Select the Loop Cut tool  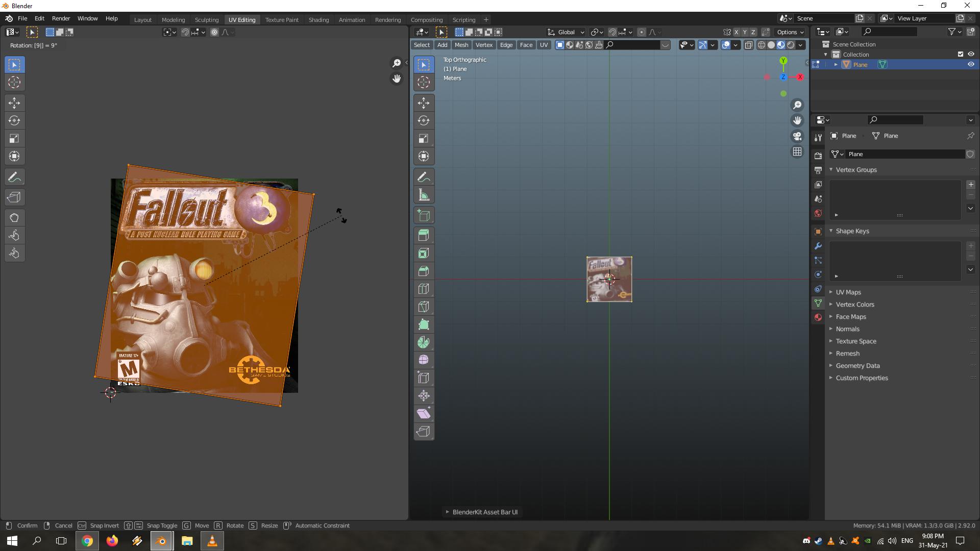[424, 289]
